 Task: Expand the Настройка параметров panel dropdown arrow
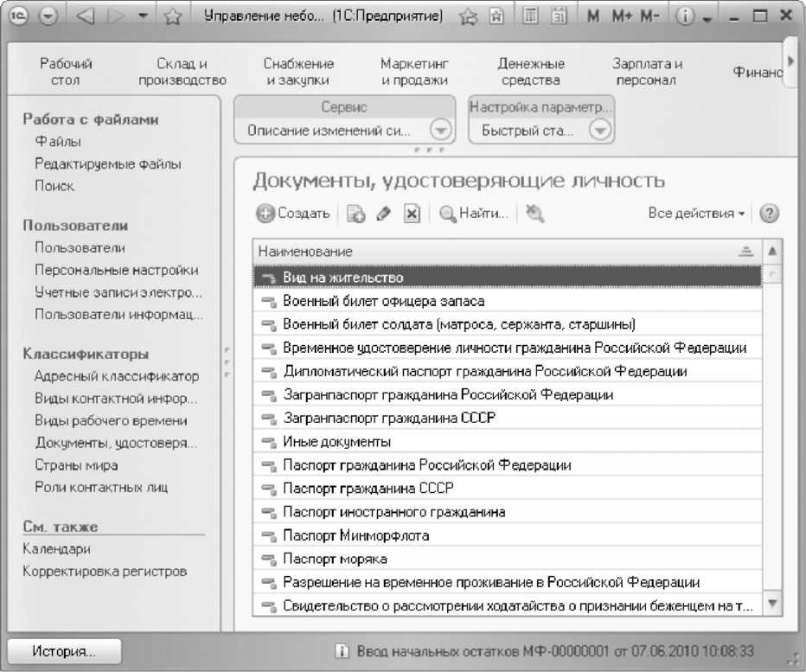point(600,130)
